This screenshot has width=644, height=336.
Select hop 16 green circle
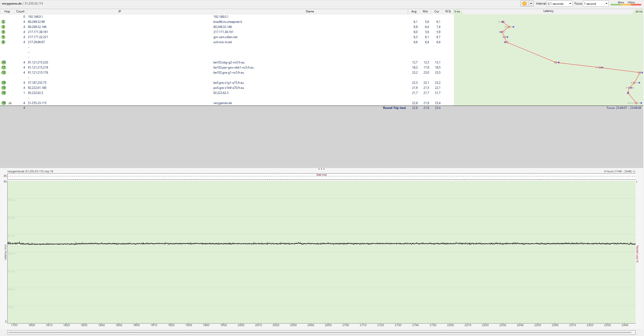pos(4,93)
